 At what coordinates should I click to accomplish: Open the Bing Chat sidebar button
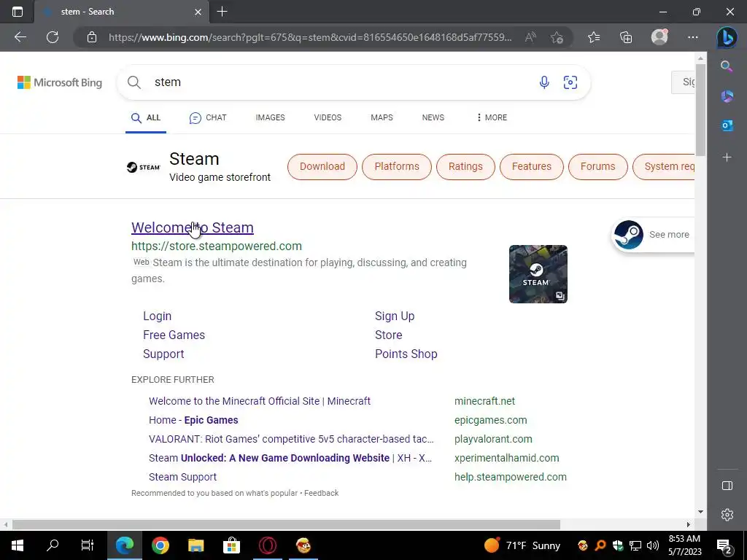[x=727, y=37]
